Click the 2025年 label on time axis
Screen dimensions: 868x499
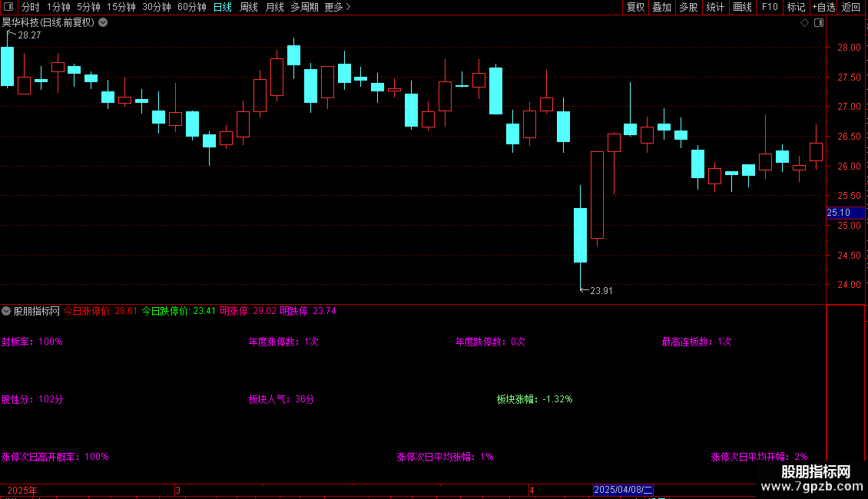tap(22, 490)
